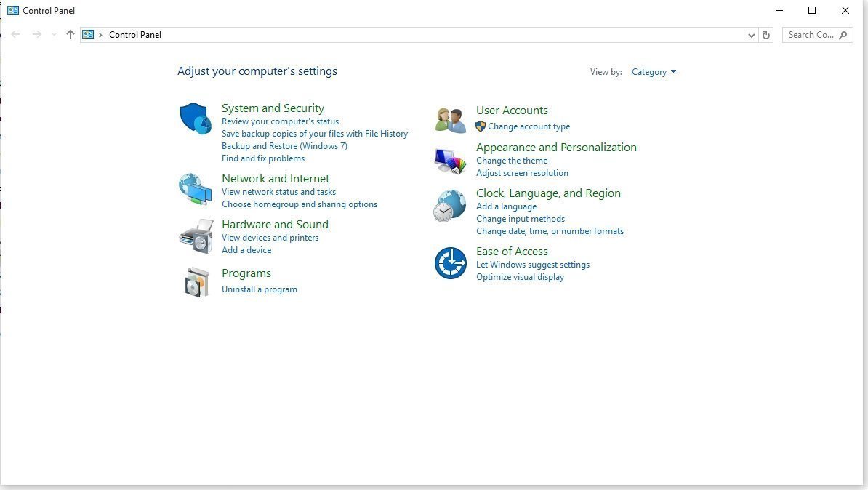Open Hardware and Sound printer icon
This screenshot has width=868, height=490.
195,234
